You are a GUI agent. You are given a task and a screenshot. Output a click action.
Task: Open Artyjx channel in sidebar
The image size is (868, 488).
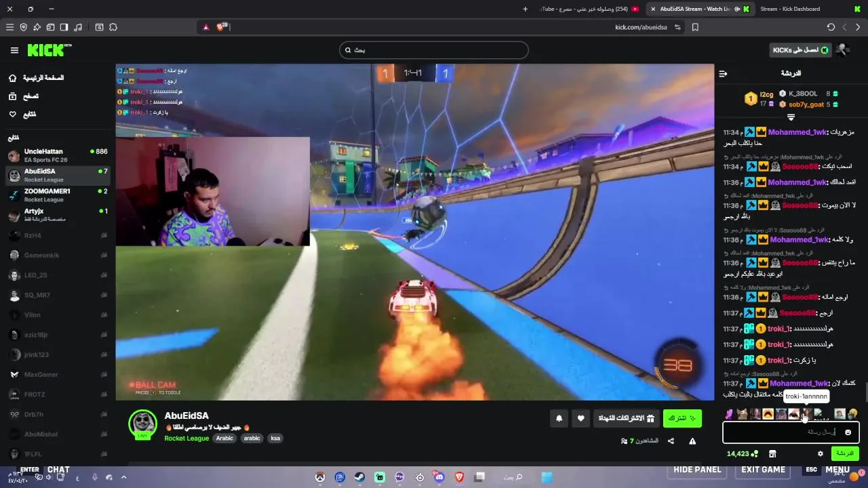pyautogui.click(x=58, y=215)
